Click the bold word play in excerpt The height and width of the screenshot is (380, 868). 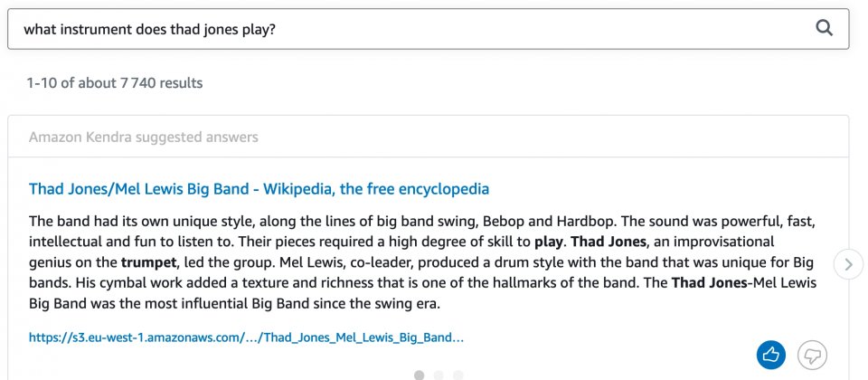click(x=548, y=242)
